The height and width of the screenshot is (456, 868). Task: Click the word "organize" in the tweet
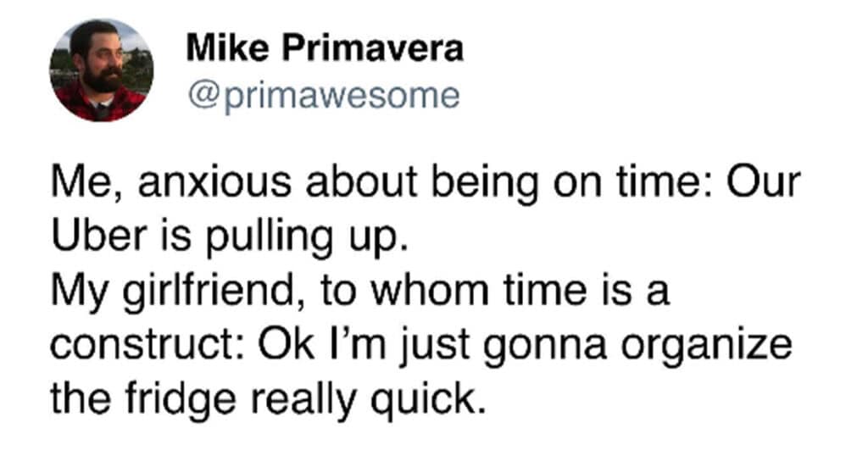pyautogui.click(x=706, y=345)
